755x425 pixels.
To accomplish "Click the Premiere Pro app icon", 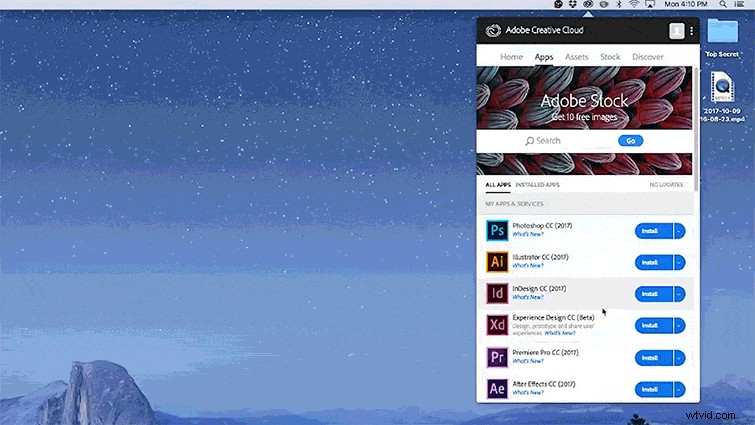I will tap(497, 357).
